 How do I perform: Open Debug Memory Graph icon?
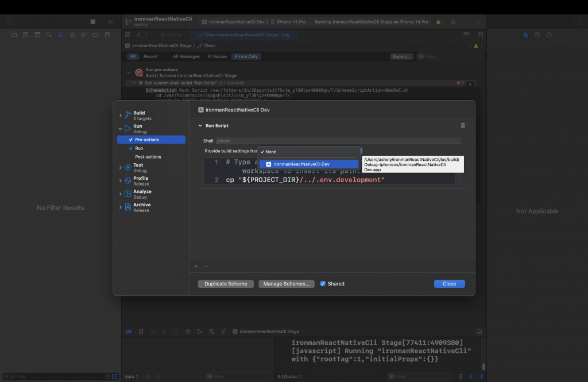tap(200, 331)
